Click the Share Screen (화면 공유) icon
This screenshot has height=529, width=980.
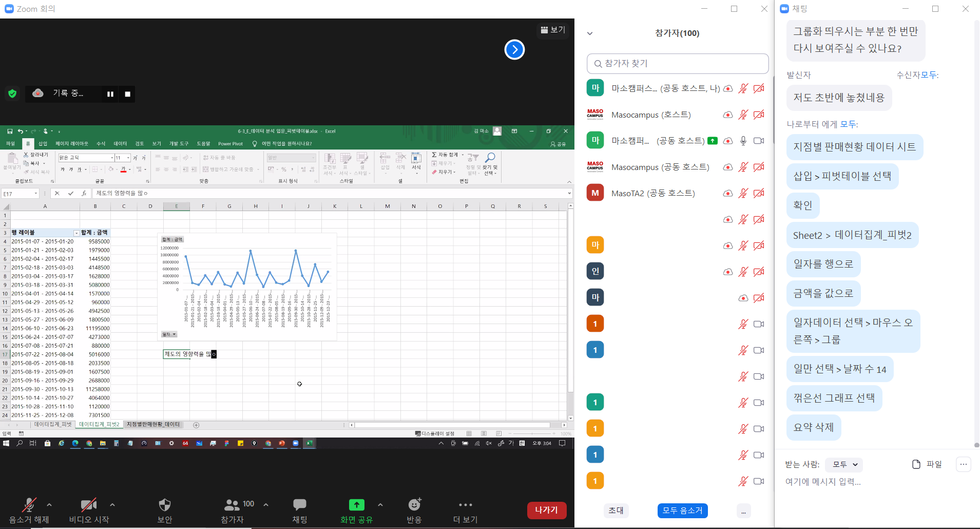point(356,505)
